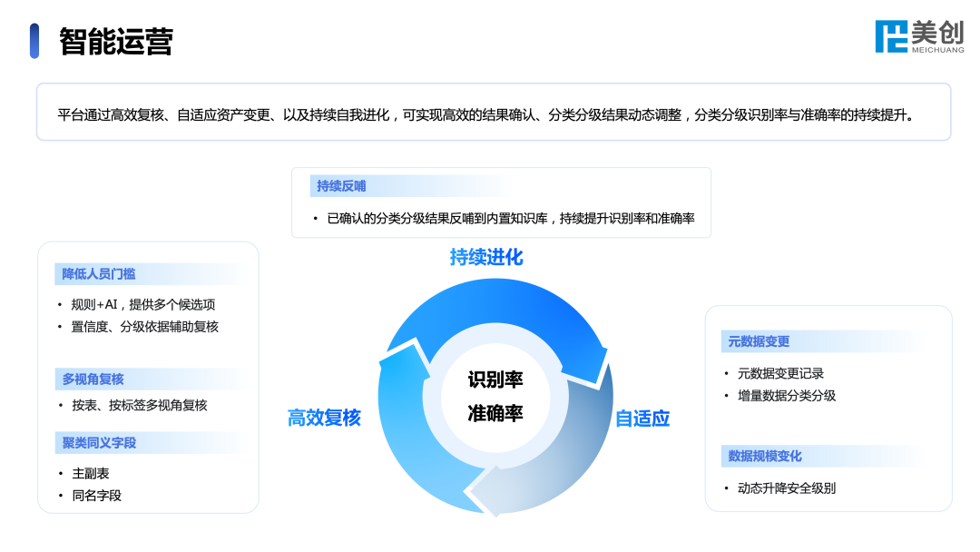
Task: Switch to the 自适应 stage label
Action: pos(642,419)
